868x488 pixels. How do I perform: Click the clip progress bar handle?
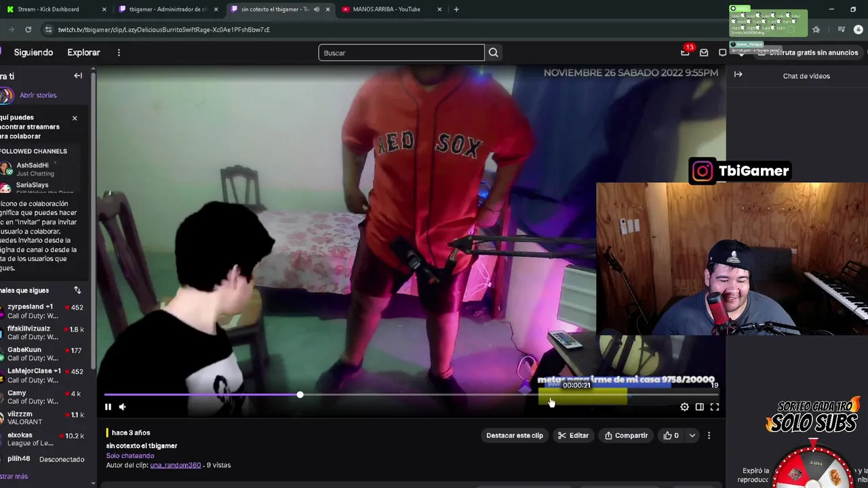pos(300,394)
